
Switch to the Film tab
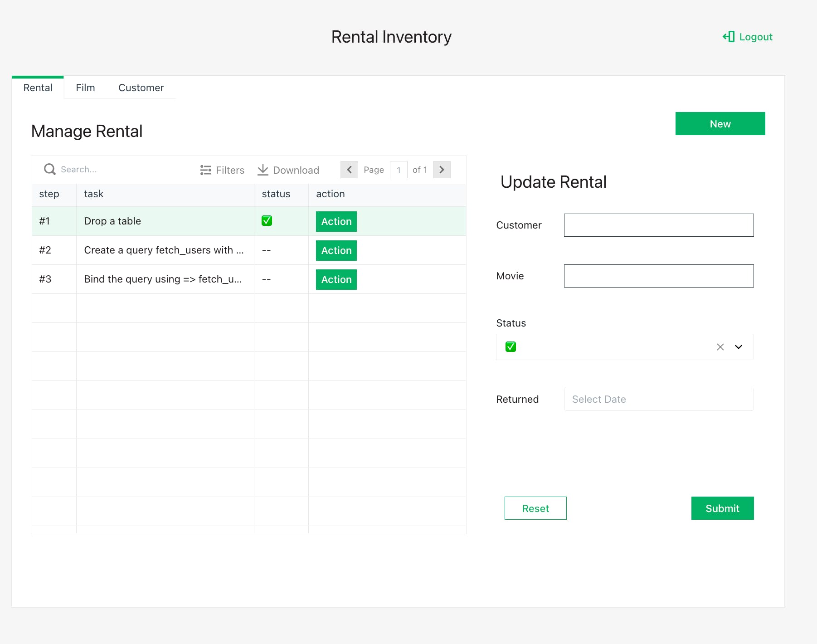[x=85, y=88]
